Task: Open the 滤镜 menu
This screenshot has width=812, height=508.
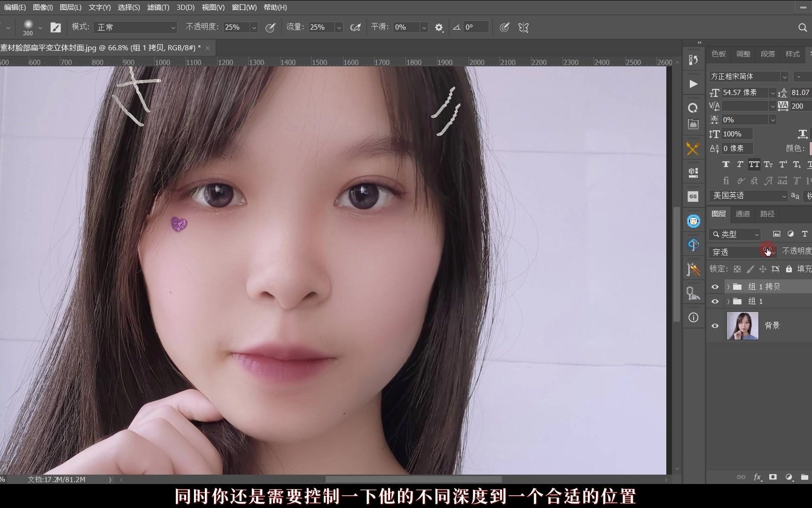Action: tap(158, 7)
